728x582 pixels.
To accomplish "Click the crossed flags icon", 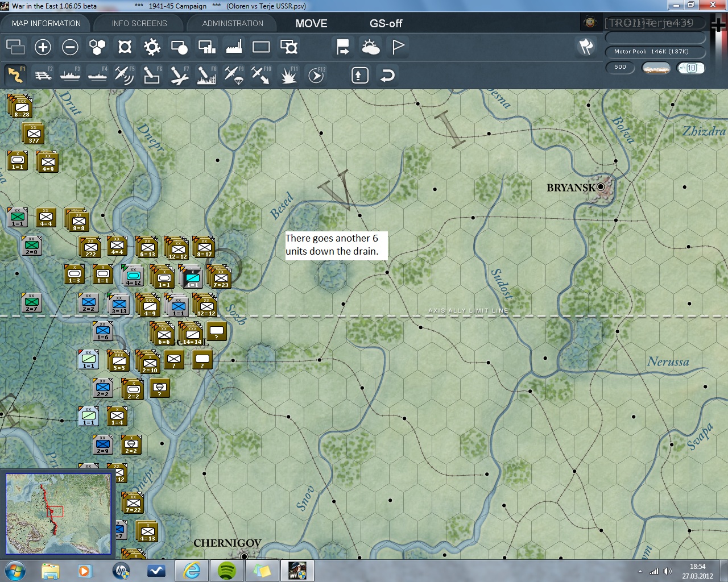I will click(586, 47).
